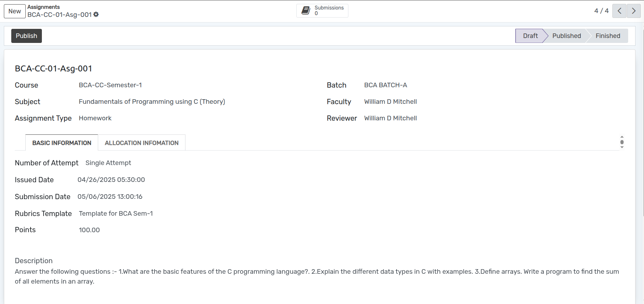The height and width of the screenshot is (304, 644).
Task: Click the assignment title BCA-CC-01-Asg-001 heading
Action: [x=53, y=69]
